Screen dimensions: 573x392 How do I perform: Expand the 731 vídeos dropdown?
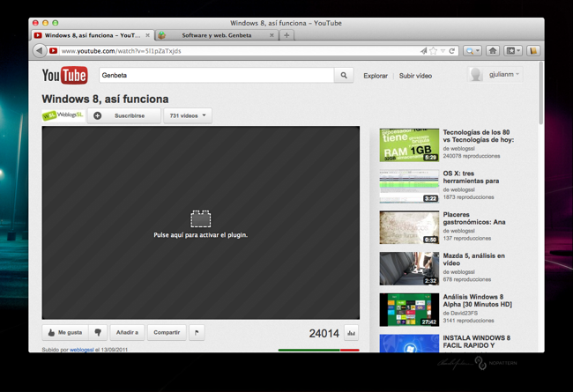click(188, 115)
